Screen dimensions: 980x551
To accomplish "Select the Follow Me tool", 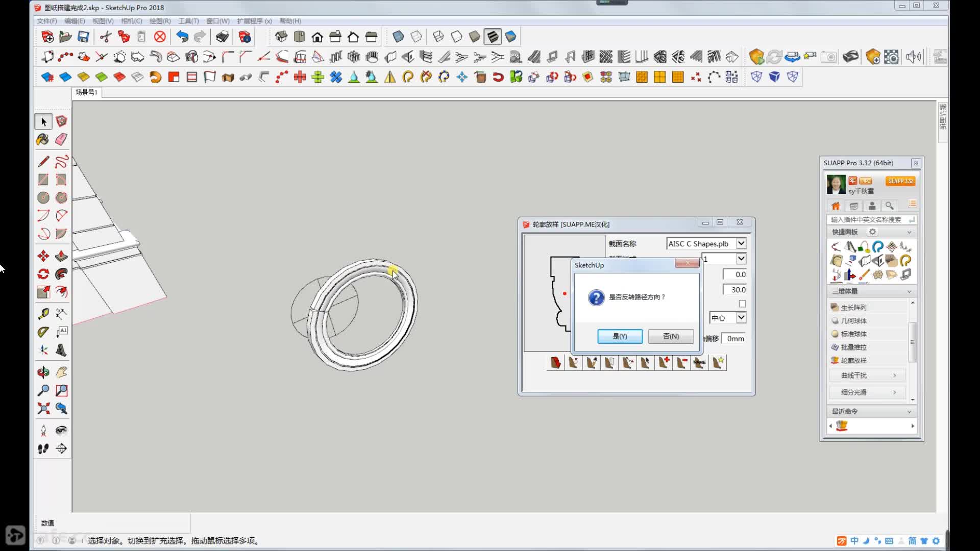I will [61, 274].
